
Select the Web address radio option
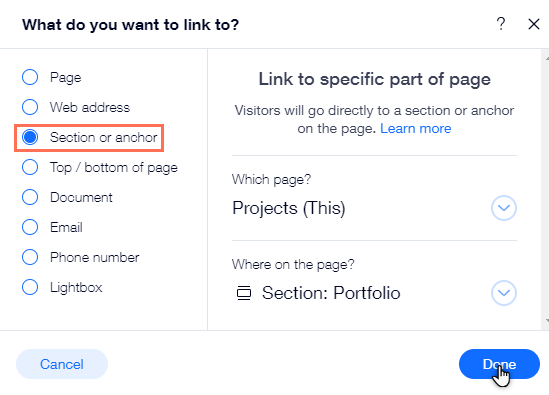(x=30, y=107)
